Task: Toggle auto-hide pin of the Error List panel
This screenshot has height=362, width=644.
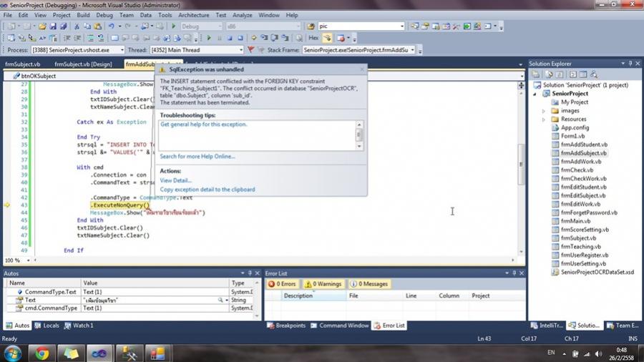Action: click(514, 273)
